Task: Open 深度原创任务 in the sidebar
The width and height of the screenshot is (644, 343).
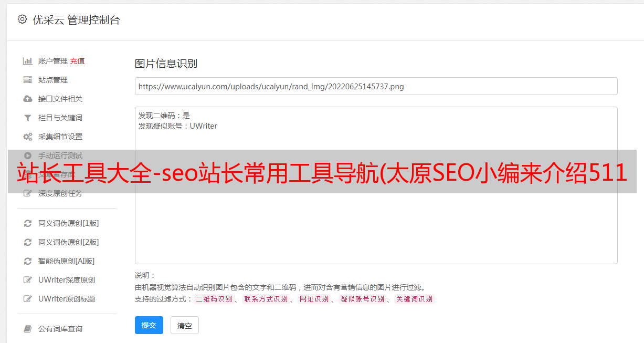Action: click(x=60, y=193)
